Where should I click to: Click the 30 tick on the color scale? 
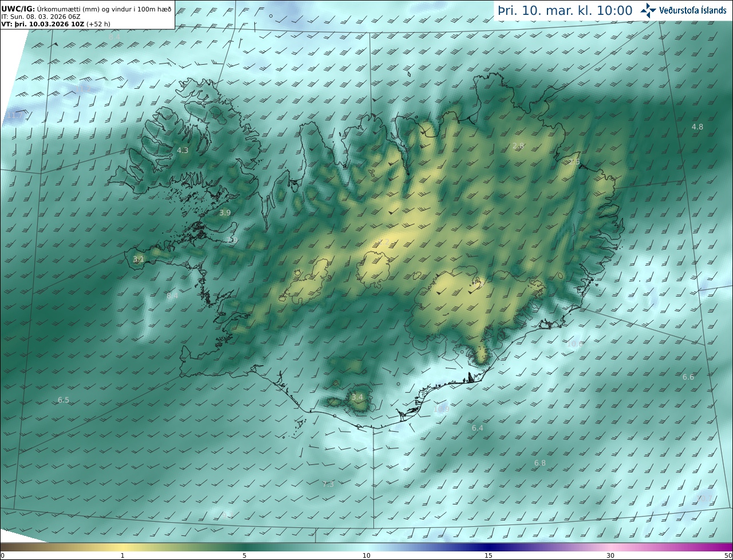click(610, 555)
